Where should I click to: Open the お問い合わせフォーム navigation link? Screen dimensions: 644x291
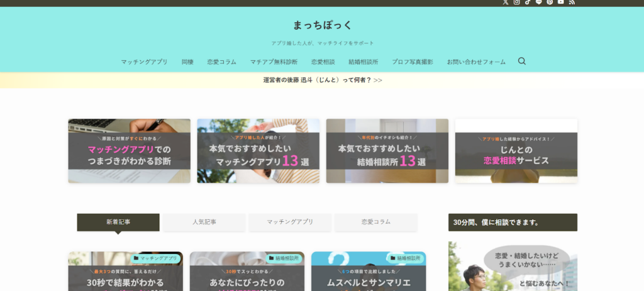click(476, 62)
